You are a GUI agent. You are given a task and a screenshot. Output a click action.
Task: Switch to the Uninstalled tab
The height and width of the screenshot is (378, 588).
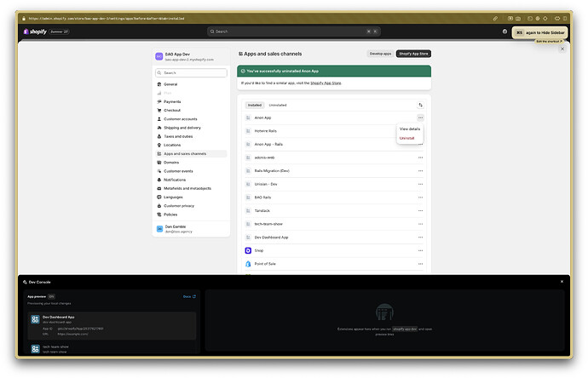(x=278, y=106)
